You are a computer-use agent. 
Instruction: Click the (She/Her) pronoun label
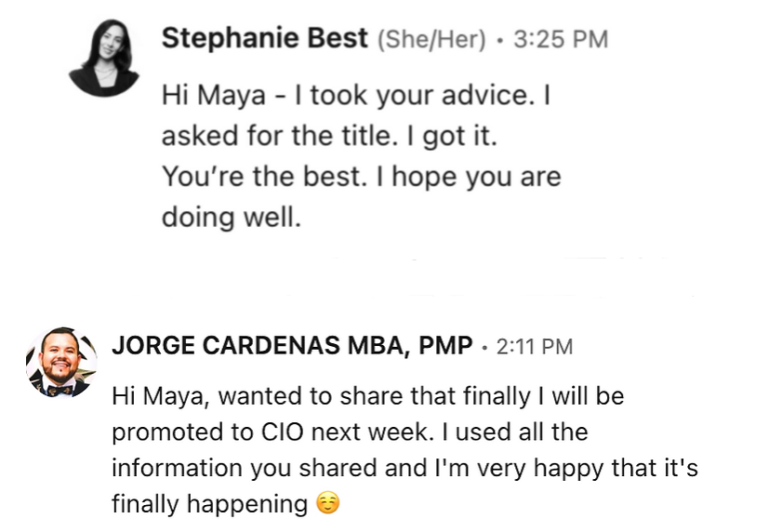(x=431, y=40)
